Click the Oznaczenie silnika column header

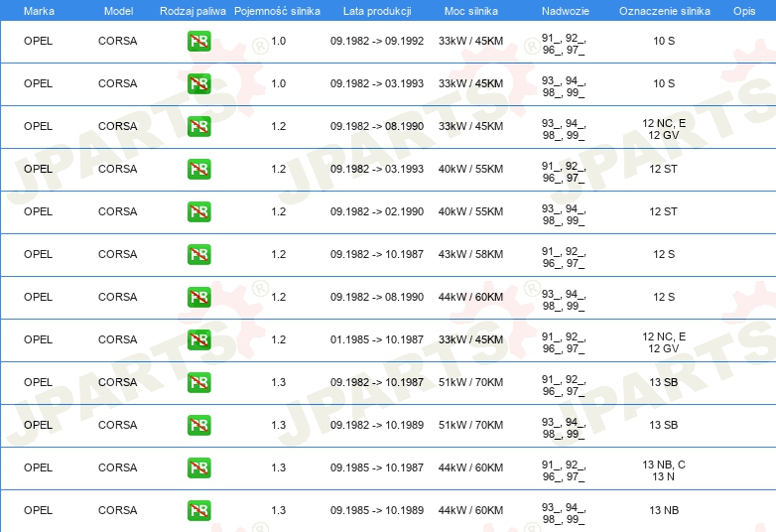click(x=664, y=11)
